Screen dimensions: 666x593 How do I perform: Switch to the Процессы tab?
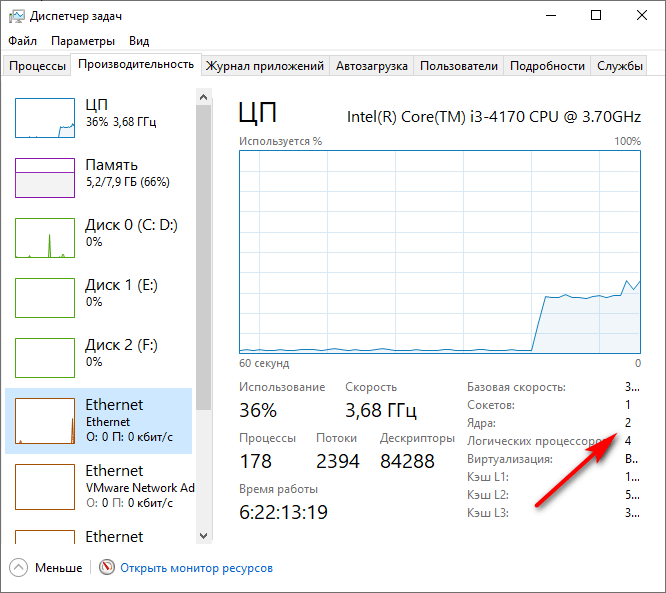click(37, 66)
